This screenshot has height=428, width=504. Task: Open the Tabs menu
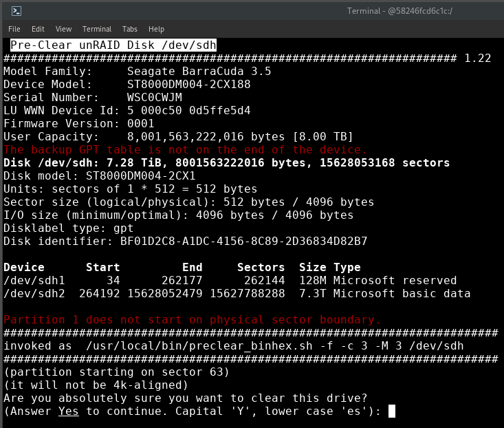coord(130,29)
